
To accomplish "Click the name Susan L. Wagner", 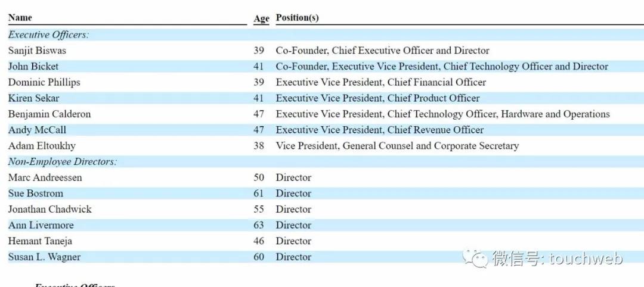I will tap(44, 257).
